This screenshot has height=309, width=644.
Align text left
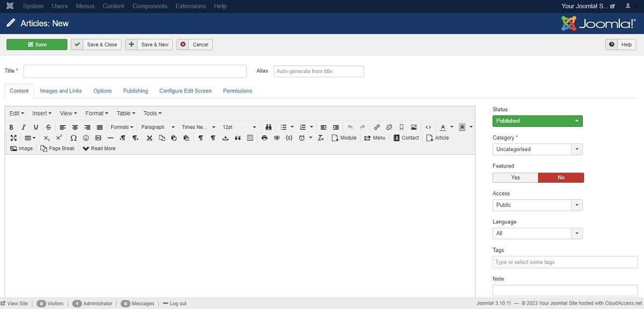click(63, 127)
